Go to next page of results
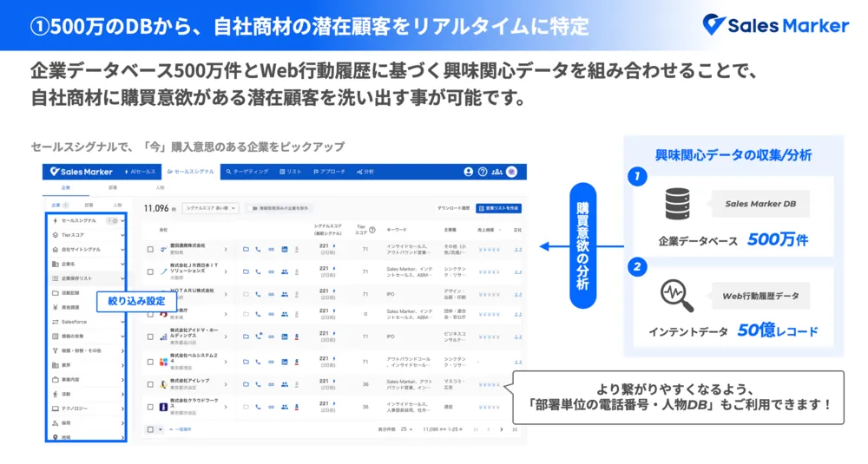Screen dimensions: 868x464 tap(501, 429)
